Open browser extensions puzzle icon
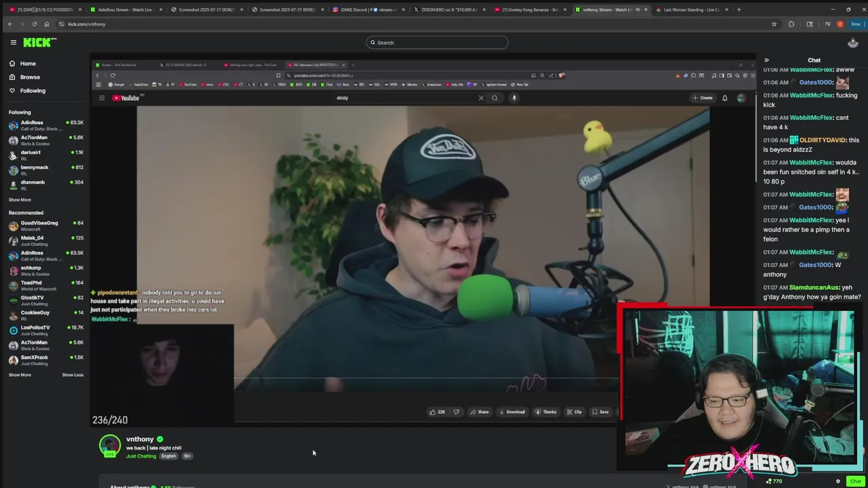Viewport: 868px width, 488px height. [x=791, y=24]
